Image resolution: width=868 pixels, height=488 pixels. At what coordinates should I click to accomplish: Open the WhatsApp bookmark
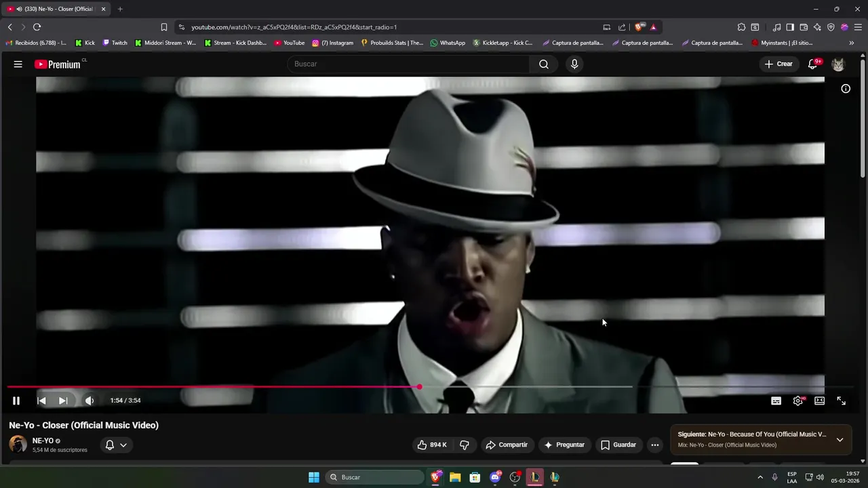448,43
